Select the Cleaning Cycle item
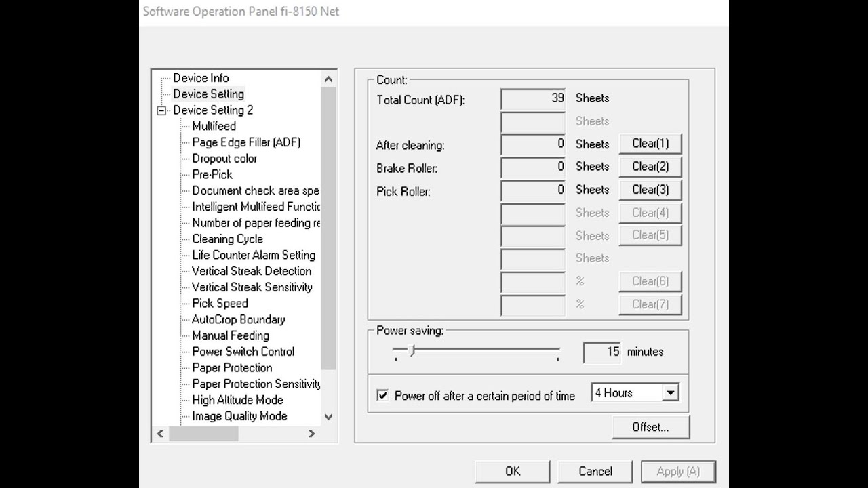The height and width of the screenshot is (488, 868). click(227, 239)
